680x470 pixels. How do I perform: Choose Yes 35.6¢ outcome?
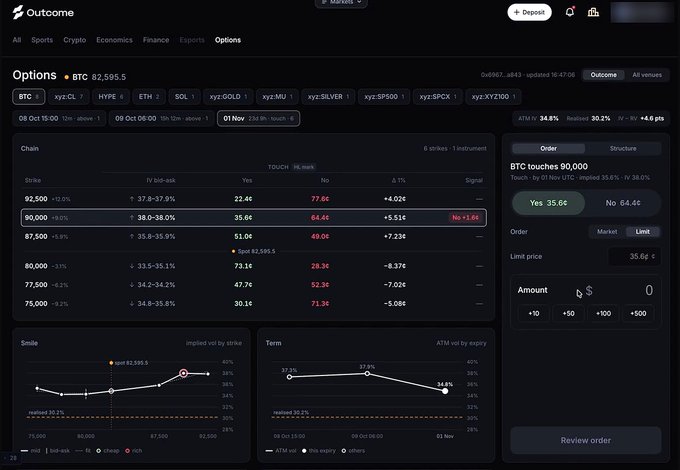pos(549,203)
